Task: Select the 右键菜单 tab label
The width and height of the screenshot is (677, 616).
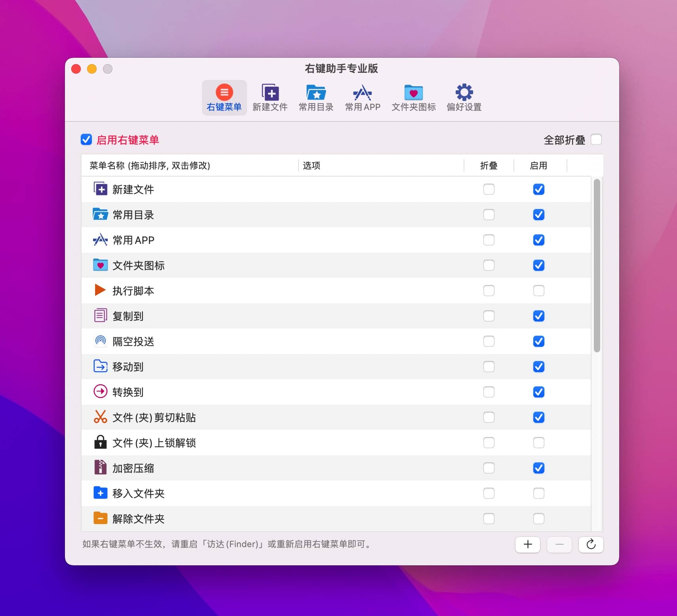Action: pos(224,107)
